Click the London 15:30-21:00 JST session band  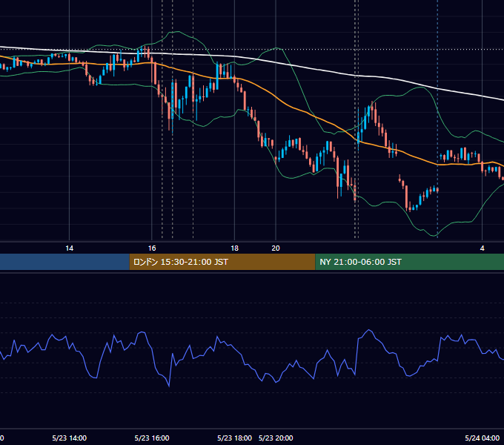(x=222, y=262)
